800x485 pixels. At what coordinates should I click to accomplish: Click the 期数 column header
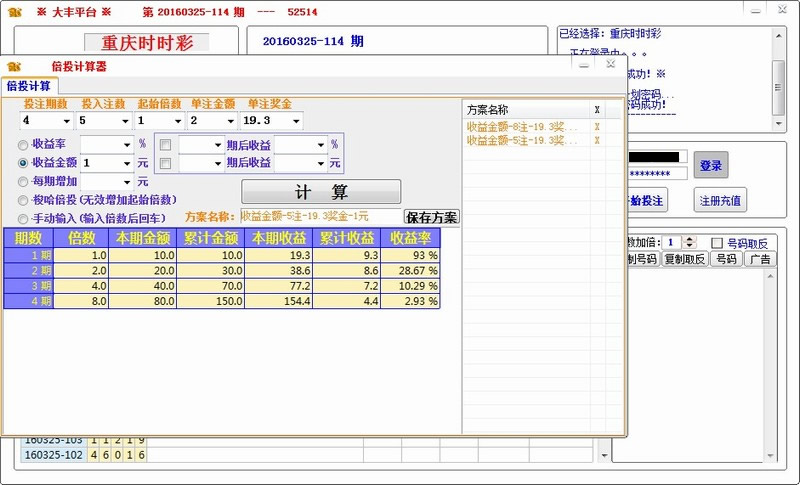coord(29,238)
